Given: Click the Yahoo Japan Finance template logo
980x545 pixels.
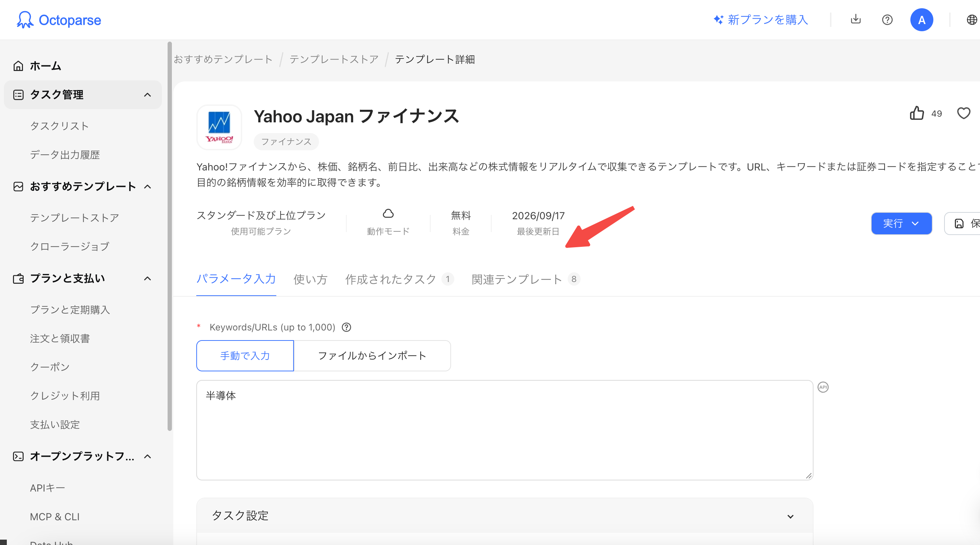Looking at the screenshot, I should pos(219,127).
